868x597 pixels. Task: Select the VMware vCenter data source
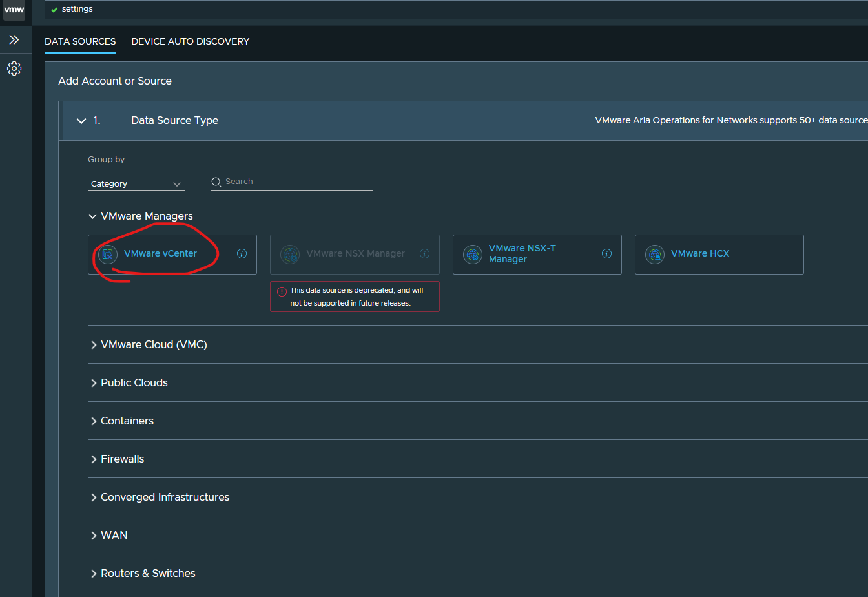pyautogui.click(x=172, y=255)
